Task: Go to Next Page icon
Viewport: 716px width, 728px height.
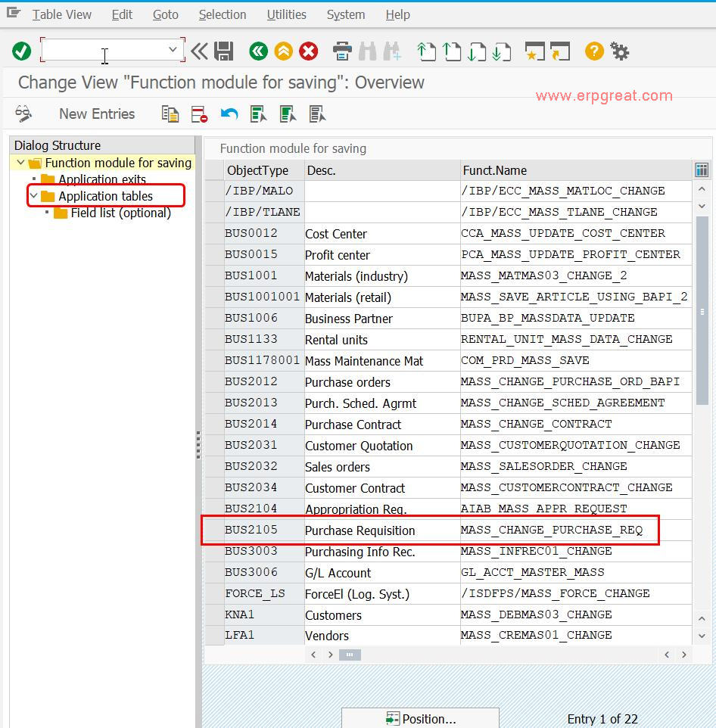Action: pyautogui.click(x=476, y=51)
